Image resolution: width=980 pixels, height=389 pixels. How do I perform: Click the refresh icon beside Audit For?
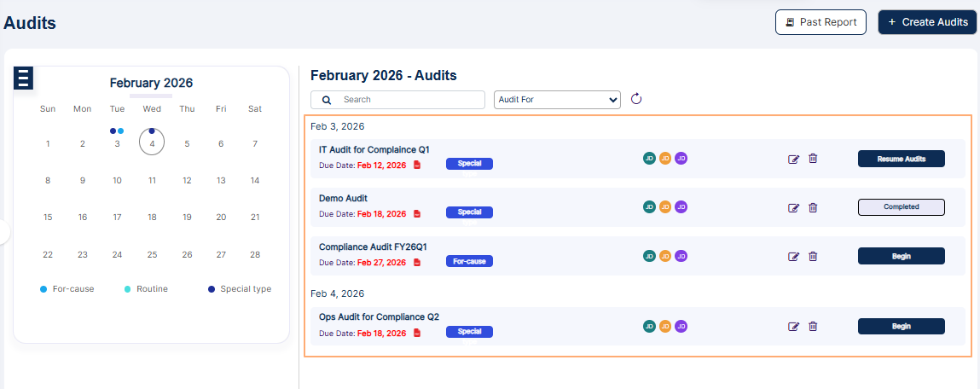point(636,99)
